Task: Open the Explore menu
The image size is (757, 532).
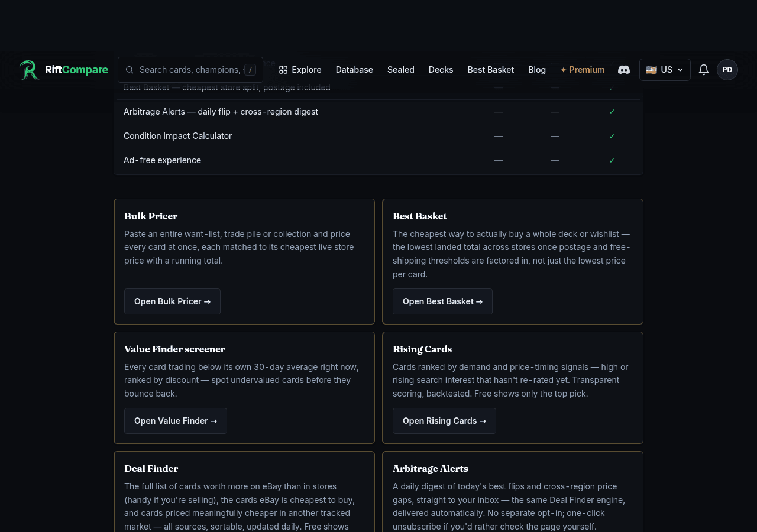Action: (300, 70)
